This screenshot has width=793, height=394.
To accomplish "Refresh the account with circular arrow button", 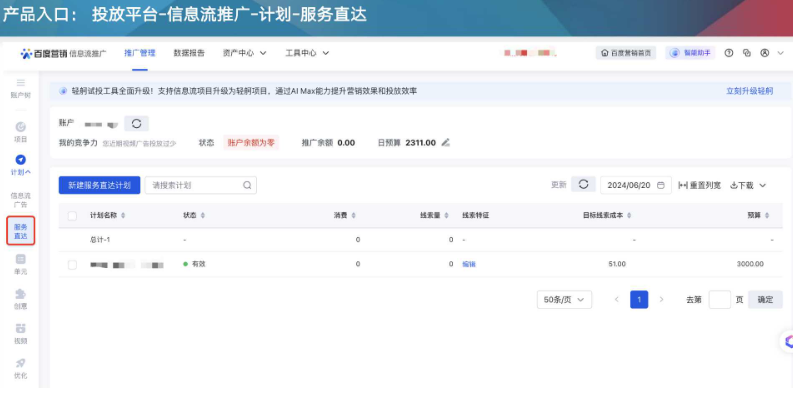I will [x=137, y=123].
